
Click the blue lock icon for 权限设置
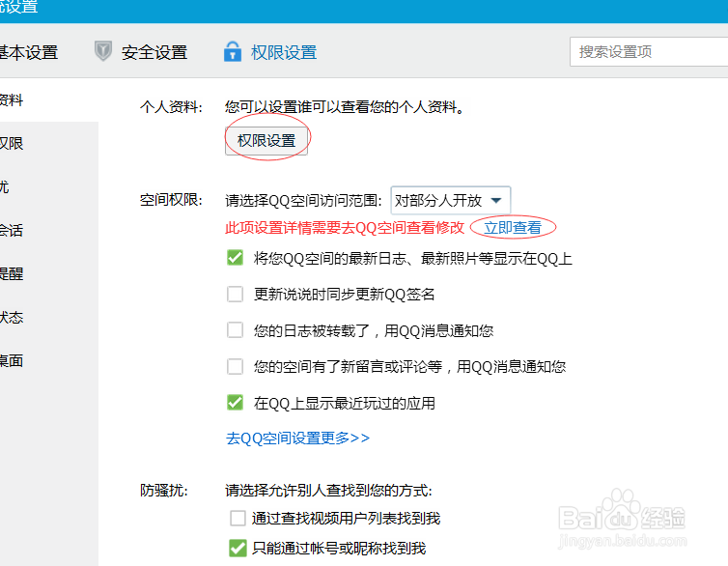pyautogui.click(x=233, y=51)
